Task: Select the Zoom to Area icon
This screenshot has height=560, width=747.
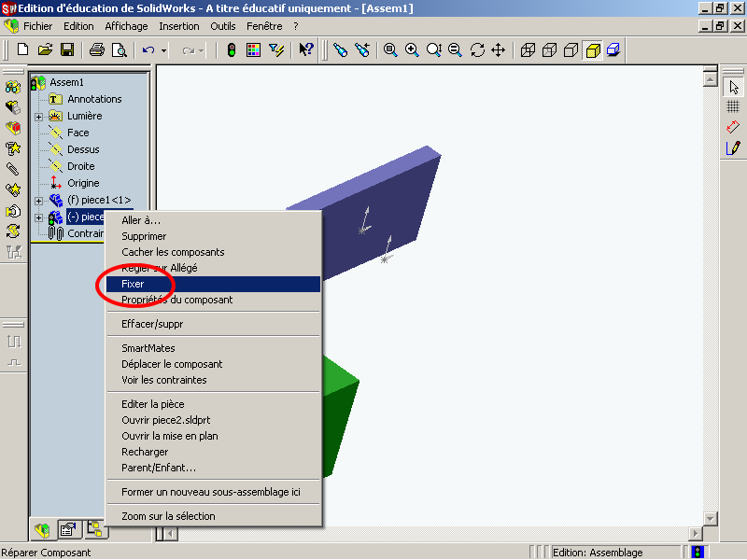Action: [x=412, y=49]
